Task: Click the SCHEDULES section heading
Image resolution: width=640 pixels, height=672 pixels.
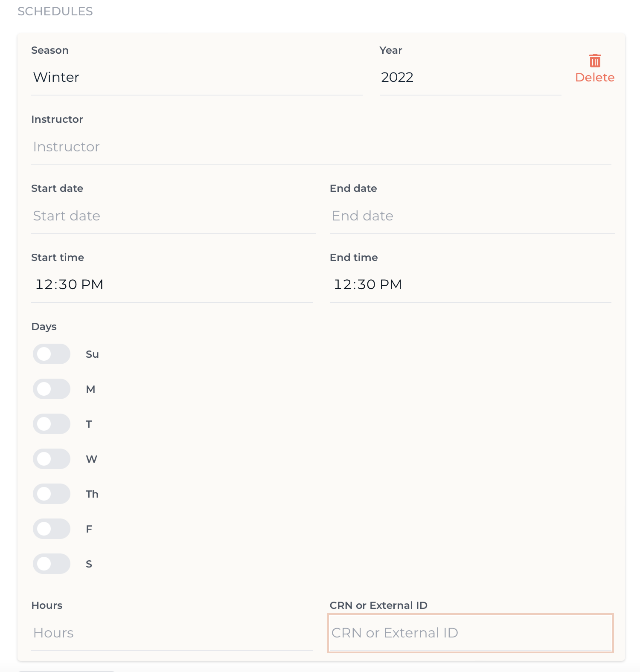Action: 55,11
